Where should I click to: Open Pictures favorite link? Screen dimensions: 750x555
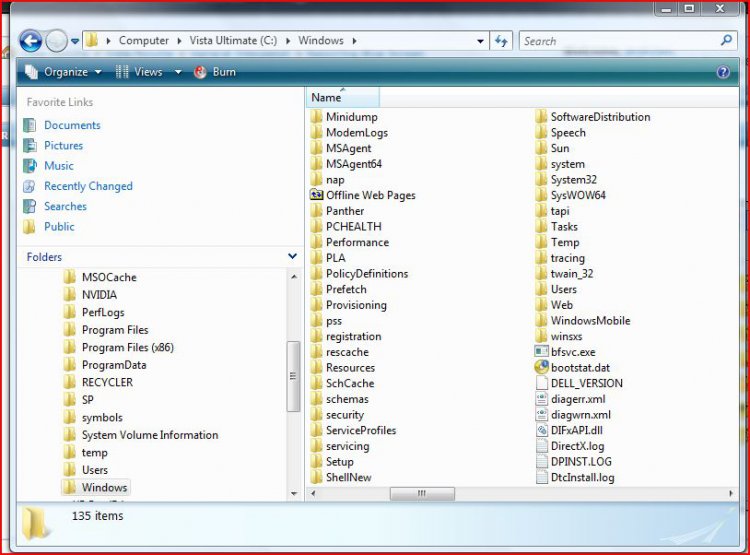[63, 145]
